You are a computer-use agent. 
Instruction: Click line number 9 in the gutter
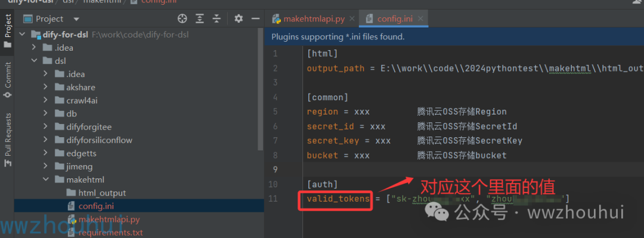[x=275, y=170]
